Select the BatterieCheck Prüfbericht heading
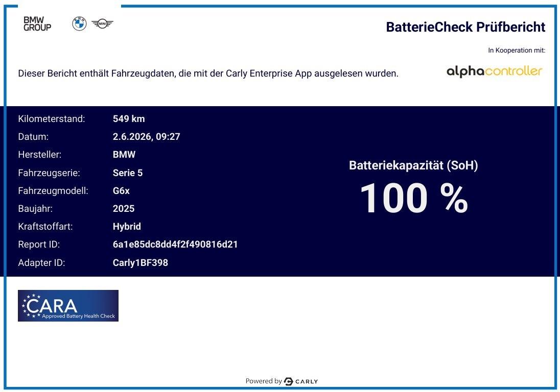560x392 pixels. coord(465,27)
